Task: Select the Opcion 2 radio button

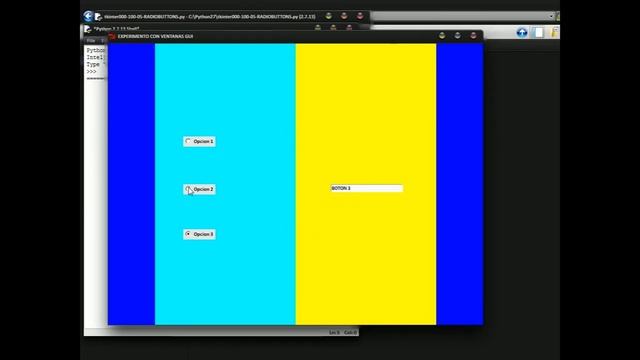Action: tap(199, 189)
